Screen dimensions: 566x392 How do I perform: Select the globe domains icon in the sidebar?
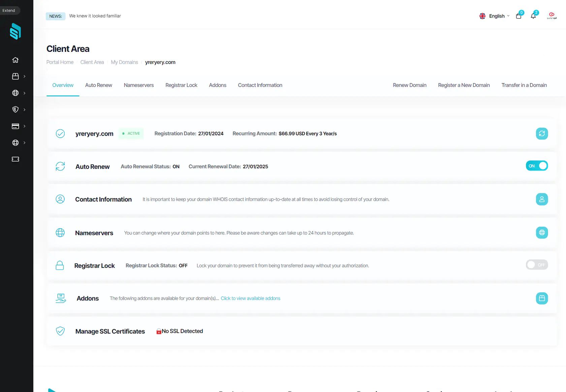15,93
